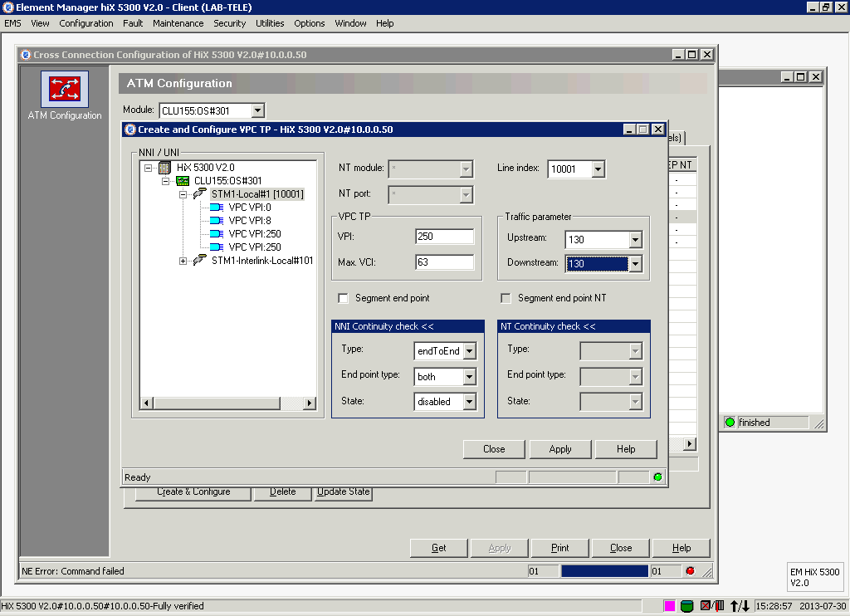
Task: Open NNI End point type dropdown
Action: click(470, 376)
